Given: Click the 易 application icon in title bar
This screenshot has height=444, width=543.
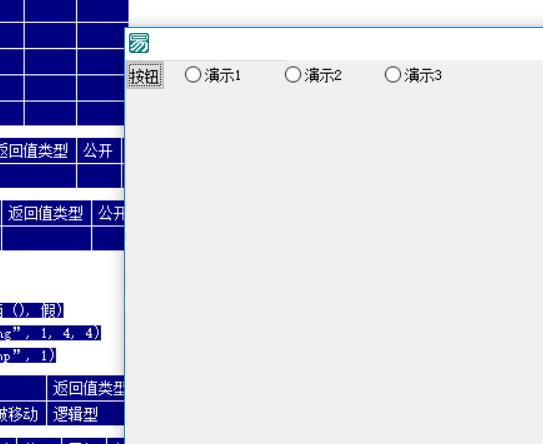Looking at the screenshot, I should tap(139, 43).
